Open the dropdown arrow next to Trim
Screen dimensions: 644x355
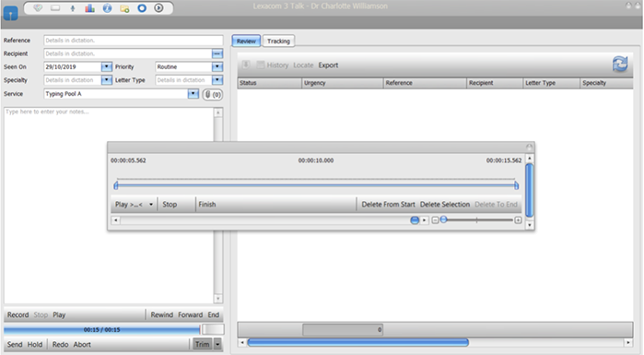[217, 344]
